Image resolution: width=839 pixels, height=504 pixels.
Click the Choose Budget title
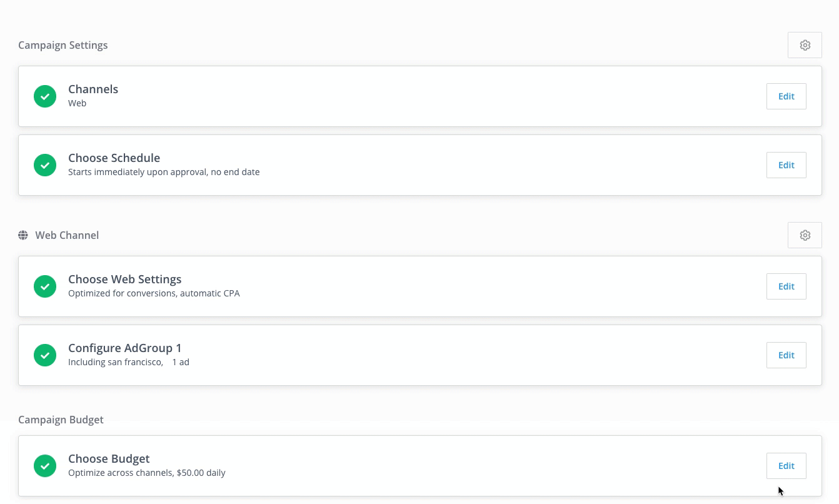click(109, 459)
